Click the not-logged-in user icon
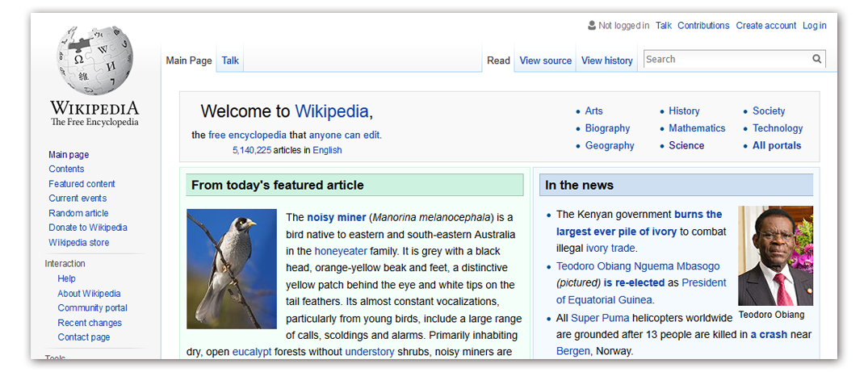This screenshot has width=868, height=372. tap(592, 26)
